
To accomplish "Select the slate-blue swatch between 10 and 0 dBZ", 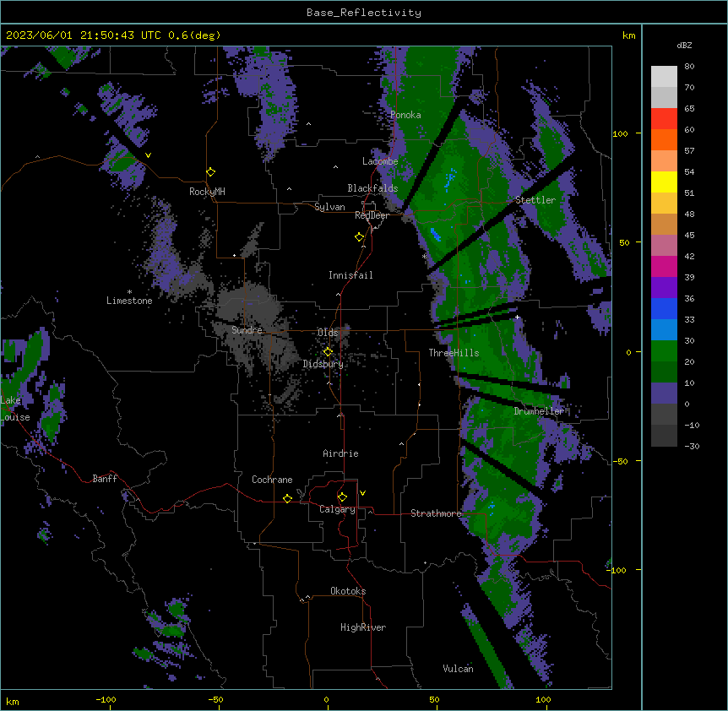I will (x=664, y=393).
